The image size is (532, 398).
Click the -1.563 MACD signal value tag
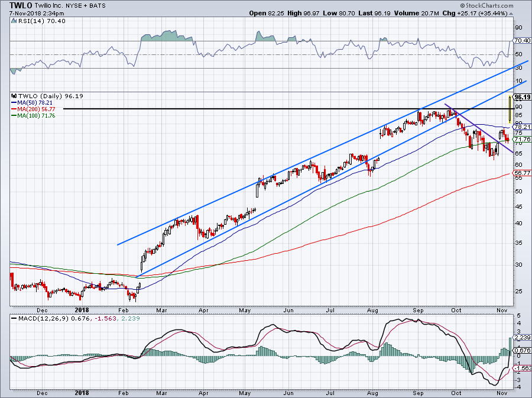522,368
